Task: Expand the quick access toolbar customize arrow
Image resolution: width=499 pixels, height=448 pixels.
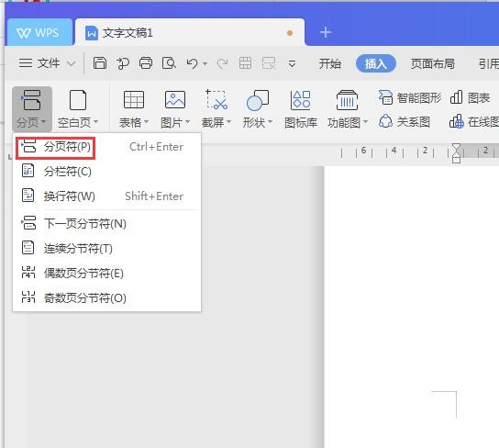Action: [x=292, y=64]
